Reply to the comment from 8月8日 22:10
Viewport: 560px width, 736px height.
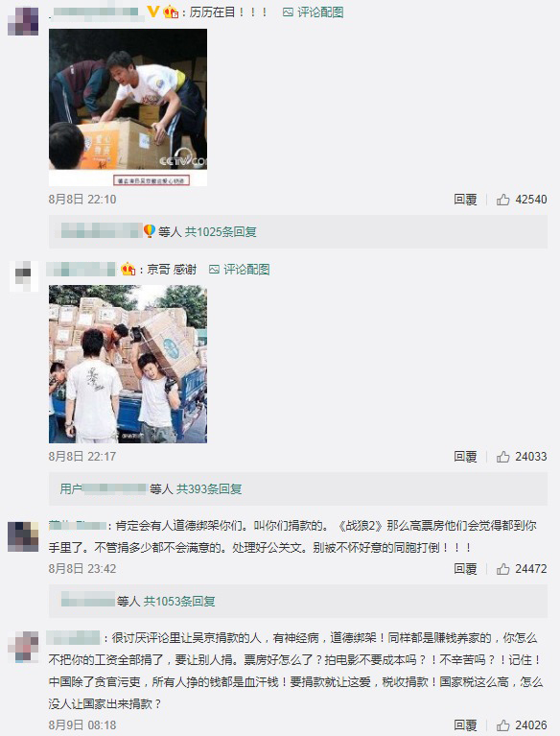pyautogui.click(x=465, y=200)
